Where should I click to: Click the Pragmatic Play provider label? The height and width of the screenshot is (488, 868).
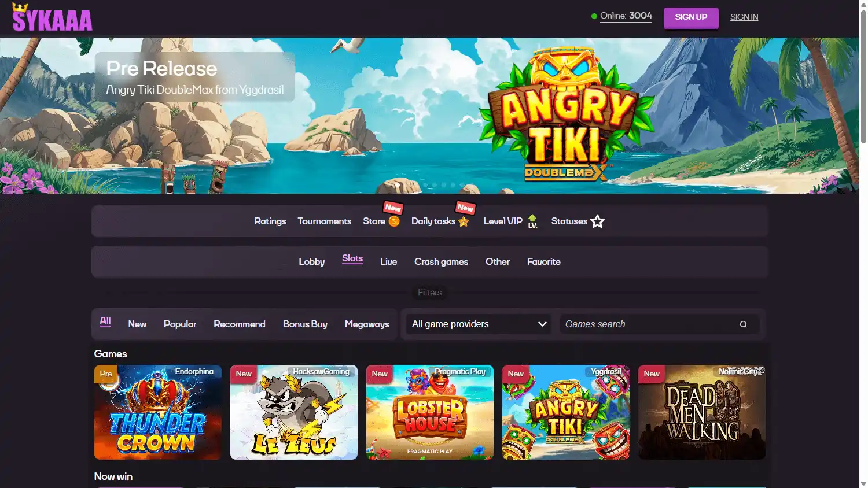click(460, 372)
